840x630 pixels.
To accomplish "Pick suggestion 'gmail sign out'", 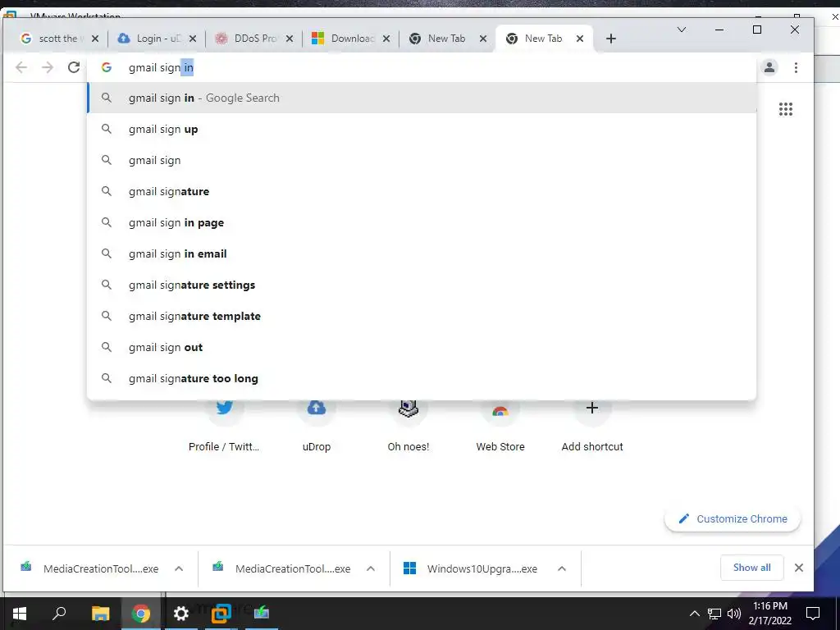I will [x=422, y=347].
